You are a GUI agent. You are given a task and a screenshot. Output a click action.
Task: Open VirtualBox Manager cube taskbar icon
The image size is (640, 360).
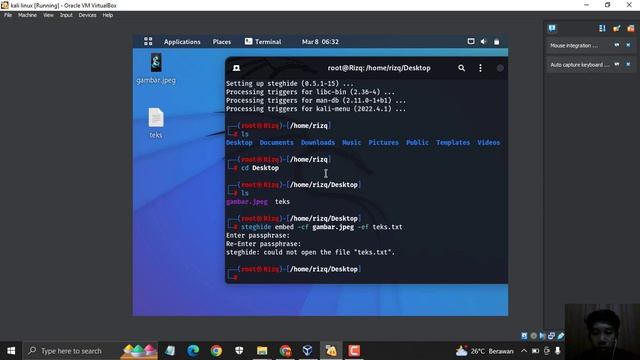click(x=308, y=351)
